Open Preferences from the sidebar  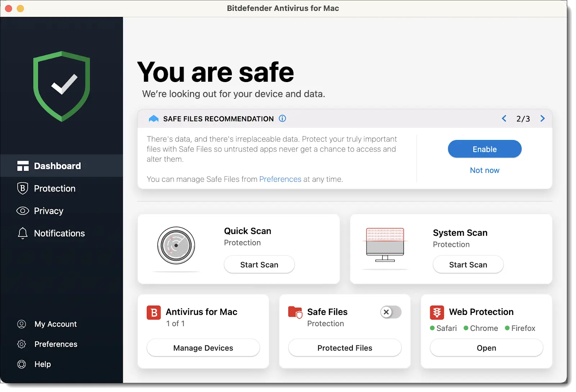point(47,344)
